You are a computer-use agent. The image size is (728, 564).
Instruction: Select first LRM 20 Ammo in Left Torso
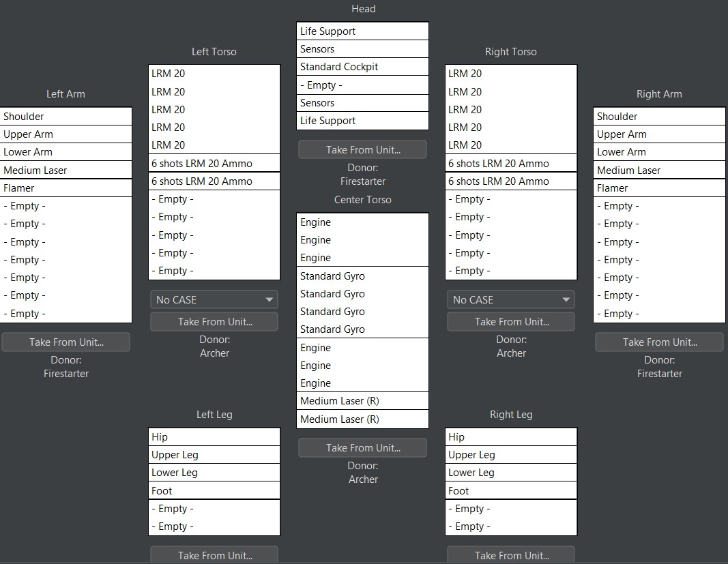[x=214, y=164]
